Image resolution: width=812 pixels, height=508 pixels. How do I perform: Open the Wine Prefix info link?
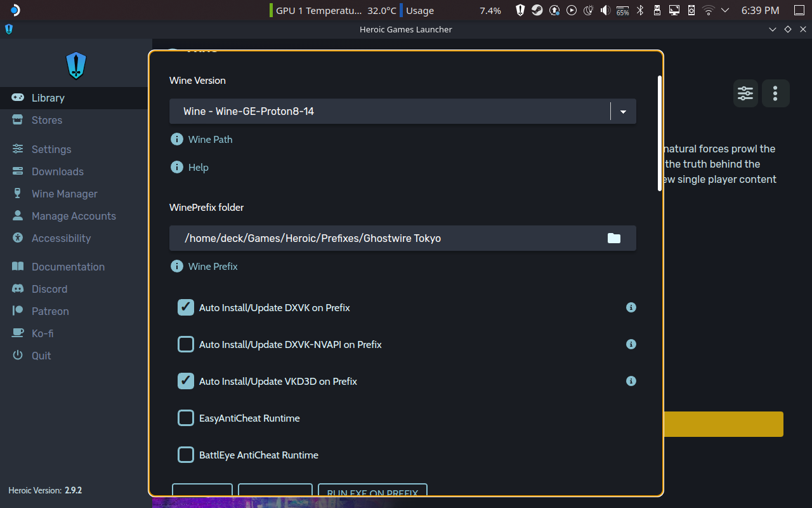click(x=213, y=267)
